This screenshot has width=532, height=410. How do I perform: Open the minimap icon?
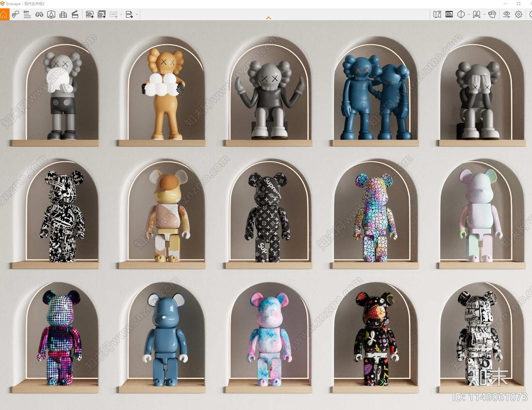(x=437, y=14)
